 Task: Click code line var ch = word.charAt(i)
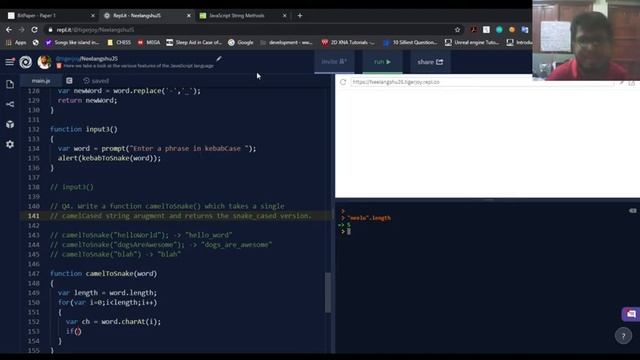(x=113, y=322)
